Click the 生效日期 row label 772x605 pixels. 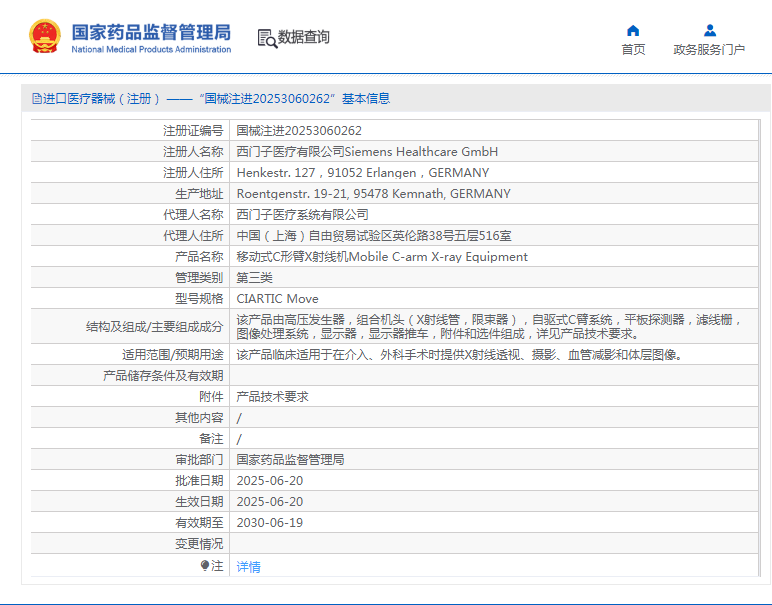[199, 502]
